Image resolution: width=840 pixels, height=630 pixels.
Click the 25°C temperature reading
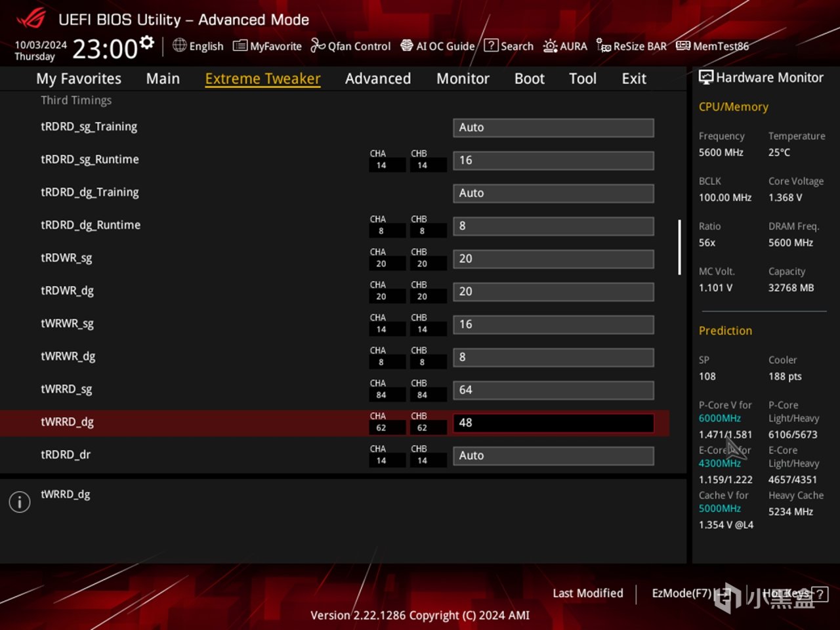(780, 152)
